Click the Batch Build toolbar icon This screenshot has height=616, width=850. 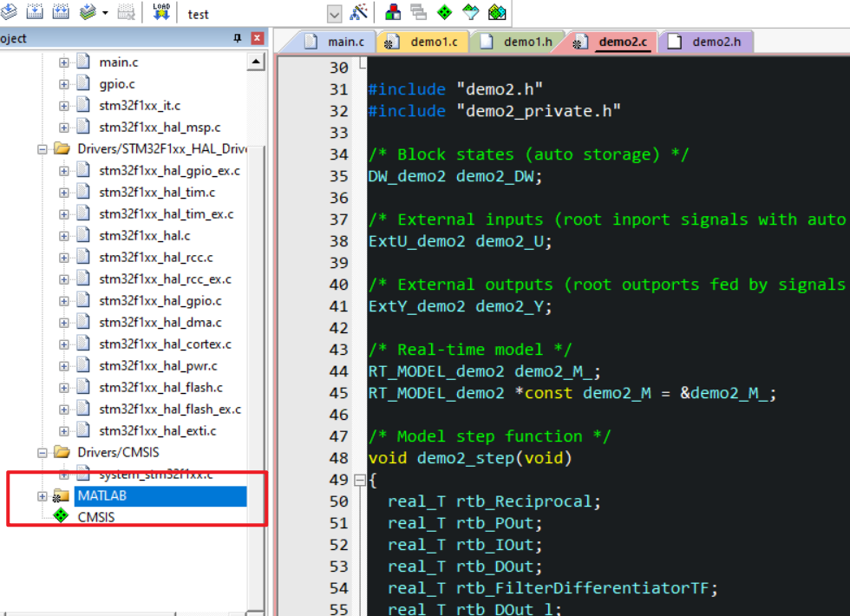(x=88, y=12)
